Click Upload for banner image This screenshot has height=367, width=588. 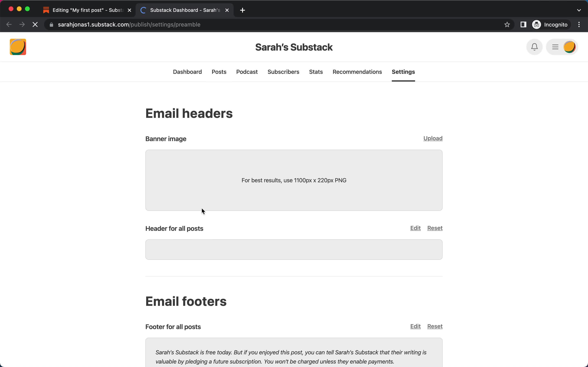(433, 138)
